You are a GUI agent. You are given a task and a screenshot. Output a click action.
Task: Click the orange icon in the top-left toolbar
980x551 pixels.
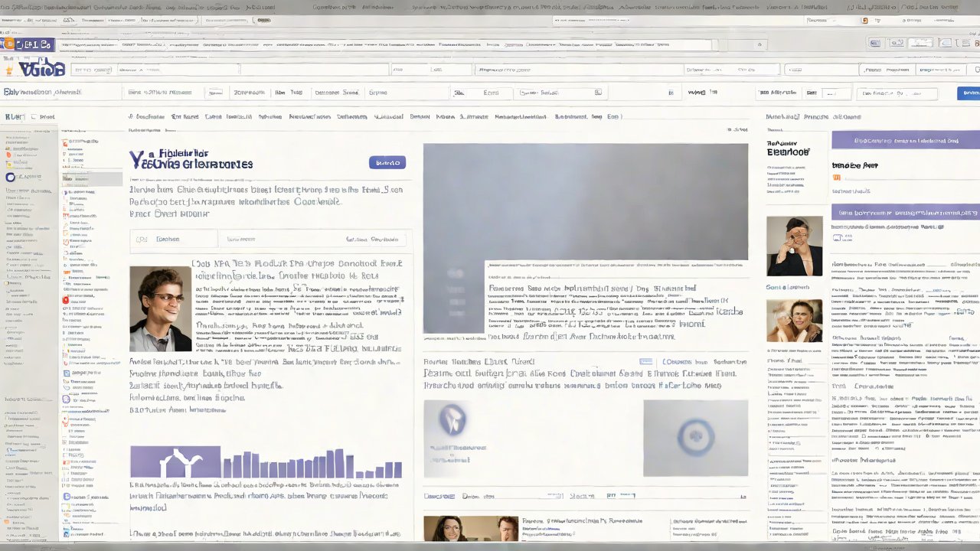8,44
